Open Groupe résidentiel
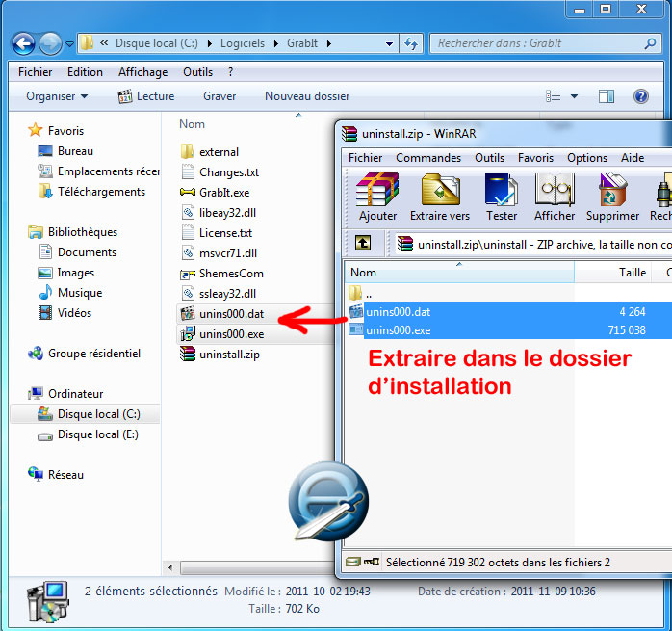The height and width of the screenshot is (631, 672). tap(85, 354)
